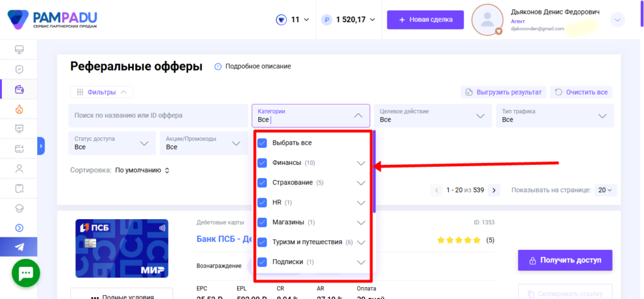
Task: Uncheck the Финансы category checkbox
Action: pos(262,163)
